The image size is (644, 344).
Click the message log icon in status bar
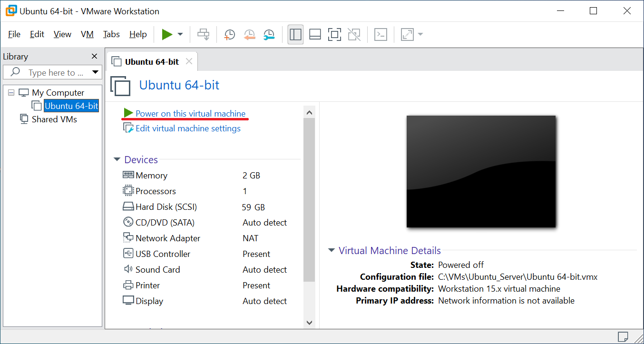pyautogui.click(x=623, y=336)
